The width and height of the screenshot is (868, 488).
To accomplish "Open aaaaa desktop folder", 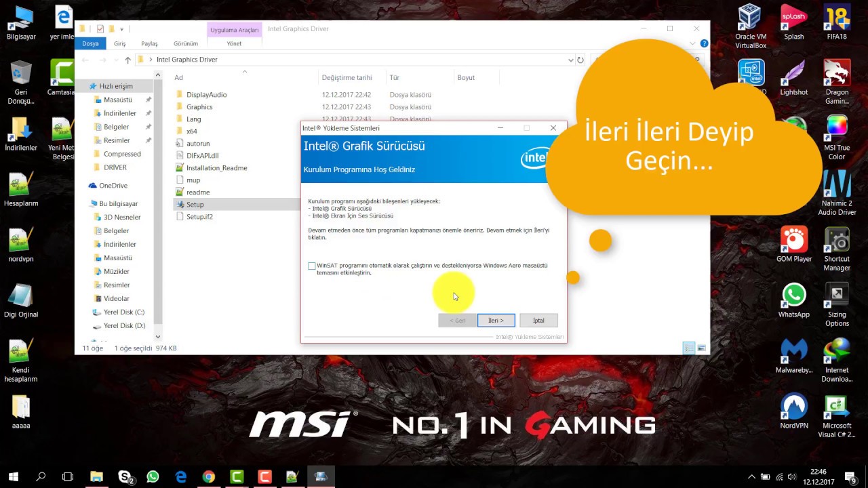I will coord(21,412).
